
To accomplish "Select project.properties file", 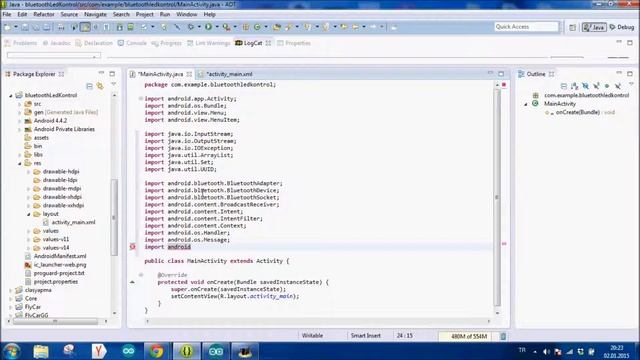I will (56, 282).
